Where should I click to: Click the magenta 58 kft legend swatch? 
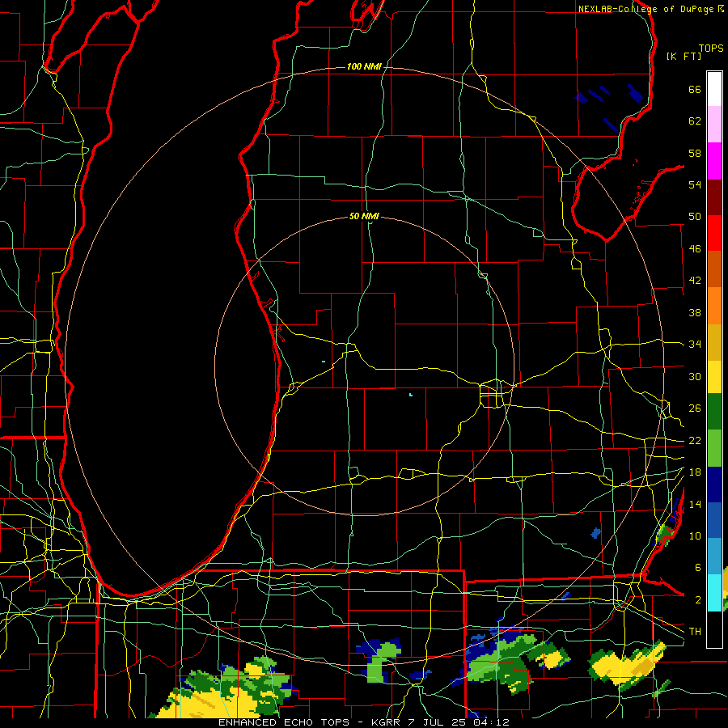(714, 161)
